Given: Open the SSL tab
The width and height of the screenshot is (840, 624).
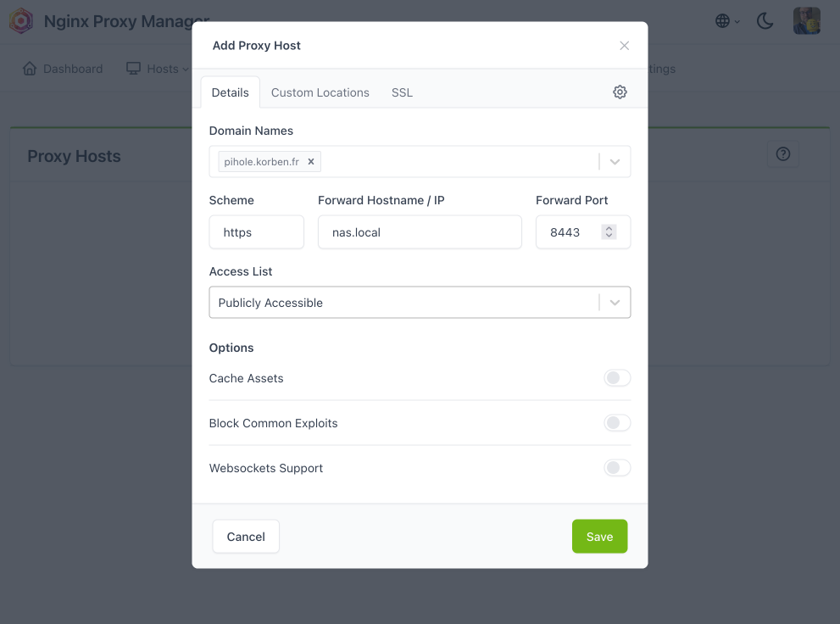Looking at the screenshot, I should pos(402,92).
